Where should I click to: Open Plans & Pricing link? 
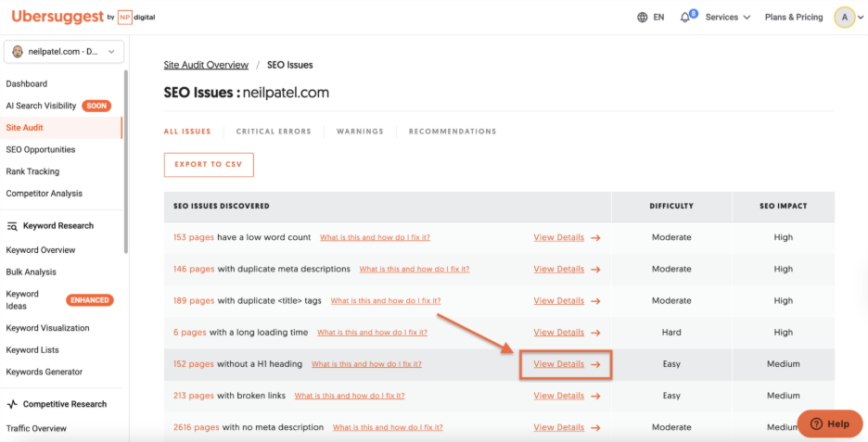(x=794, y=18)
